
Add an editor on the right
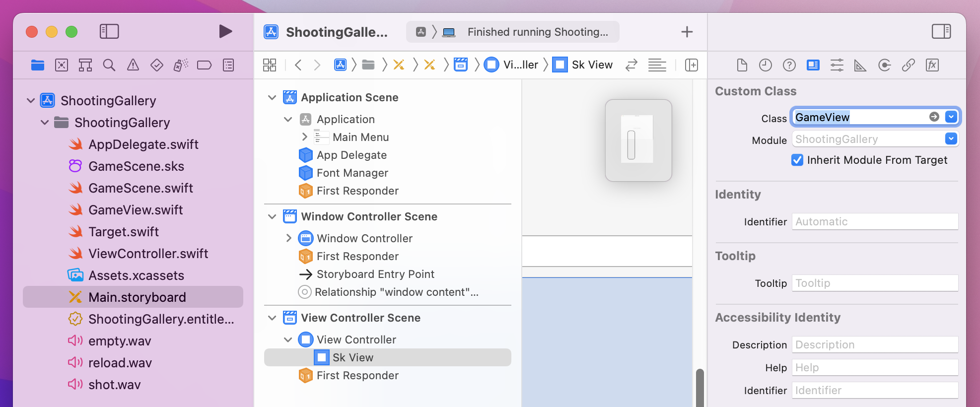click(692, 65)
